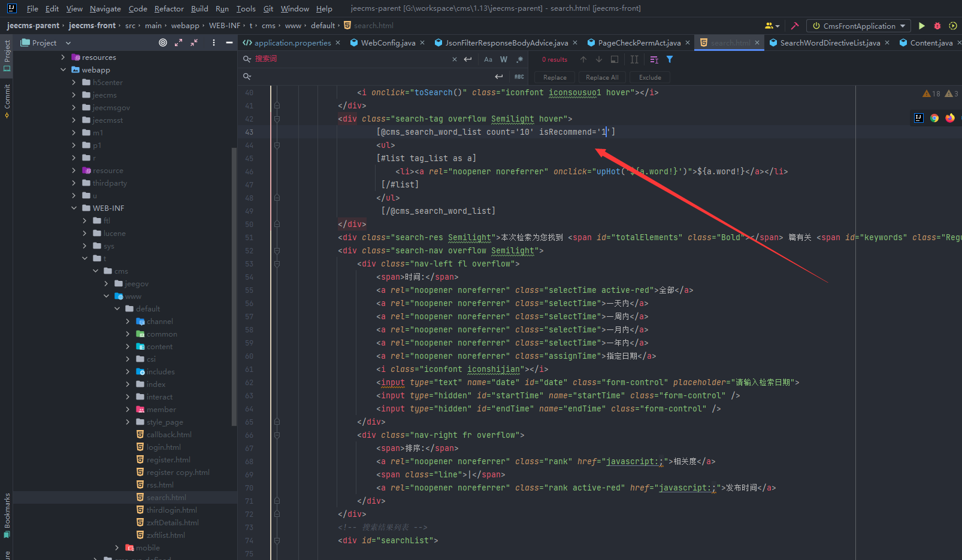The image size is (962, 560).
Task: Filter search results using the funnel icon
Action: coord(670,59)
